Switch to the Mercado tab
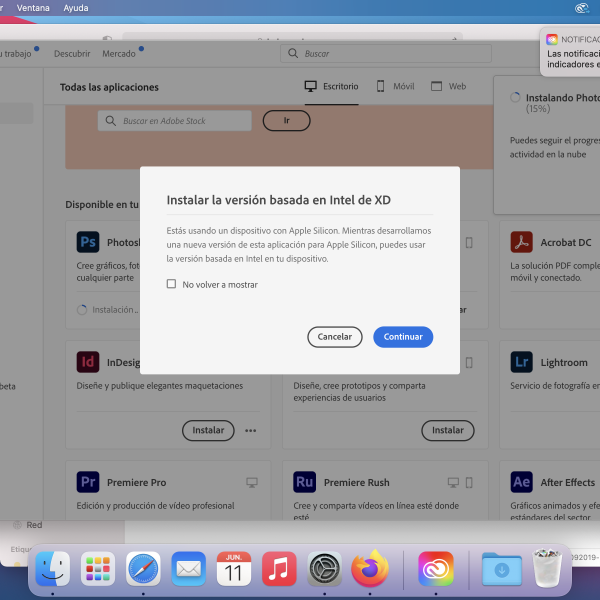The width and height of the screenshot is (600, 600). click(x=119, y=54)
